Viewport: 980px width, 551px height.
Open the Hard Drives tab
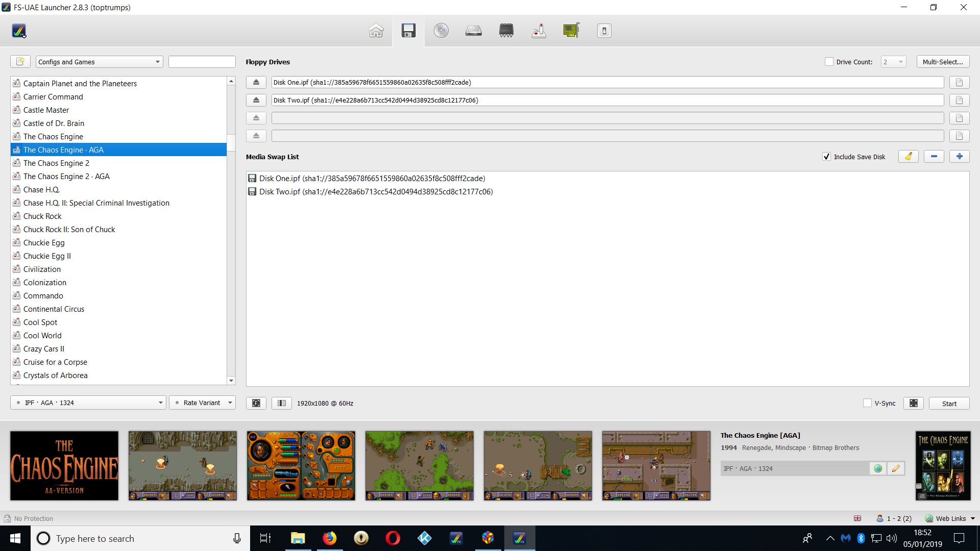pyautogui.click(x=474, y=31)
